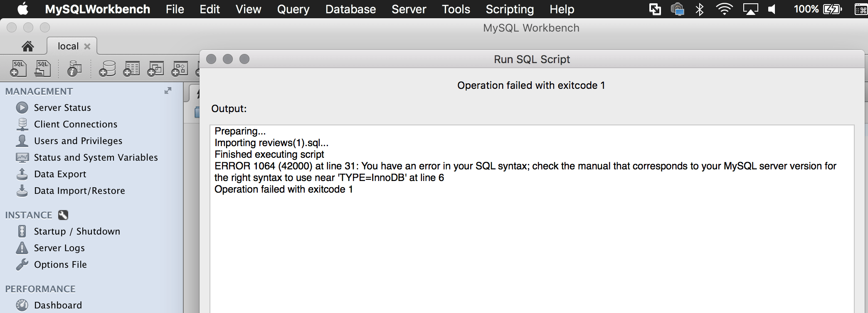
Task: Open the Wi-Fi status menu
Action: [724, 9]
